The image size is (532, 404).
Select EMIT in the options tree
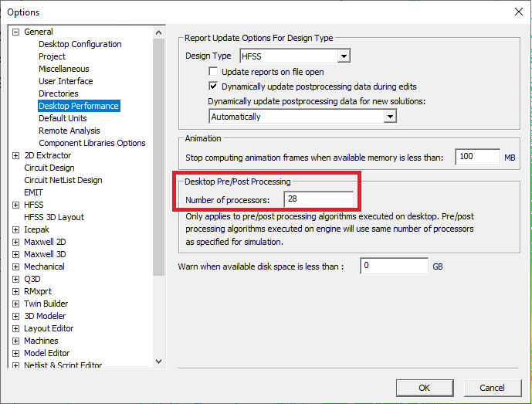pyautogui.click(x=33, y=192)
